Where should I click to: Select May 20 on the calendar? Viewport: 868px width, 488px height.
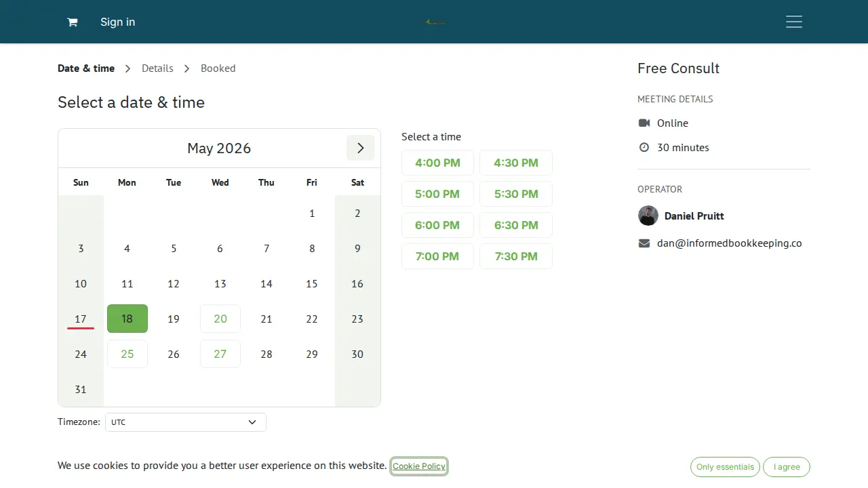pyautogui.click(x=220, y=319)
